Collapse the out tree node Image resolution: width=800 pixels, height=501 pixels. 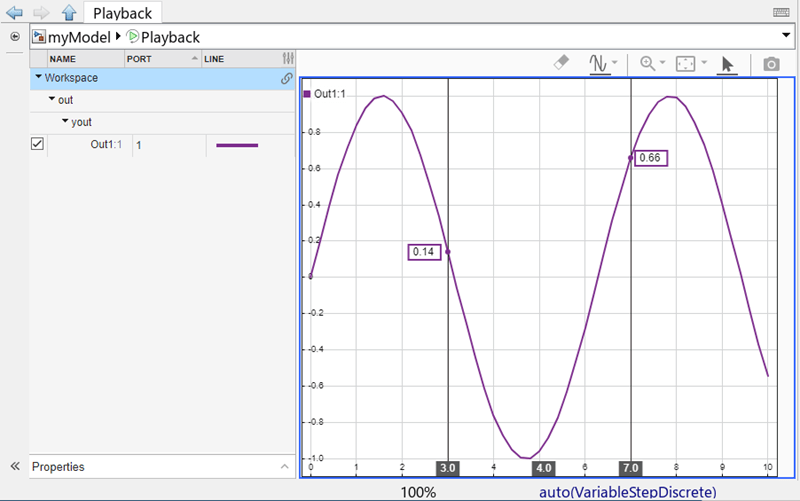[x=52, y=99]
